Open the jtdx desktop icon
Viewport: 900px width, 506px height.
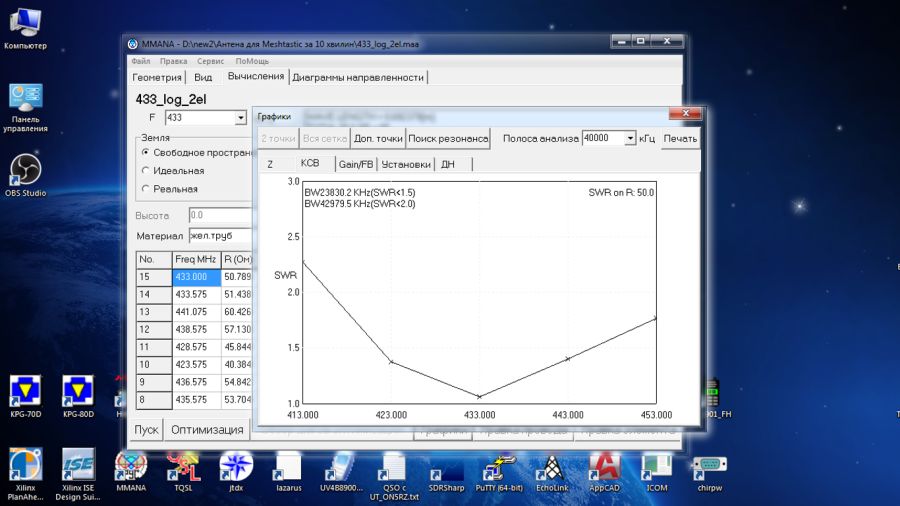[235, 466]
